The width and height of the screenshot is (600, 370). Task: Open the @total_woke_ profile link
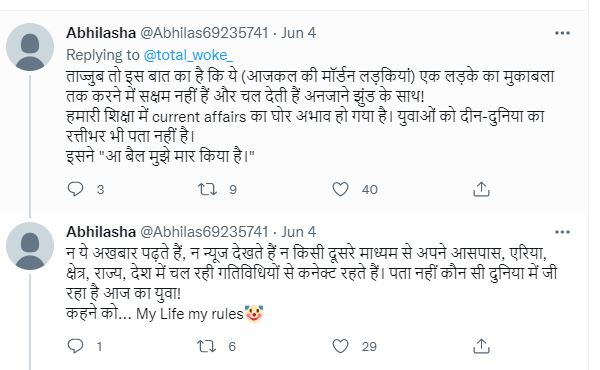click(188, 55)
